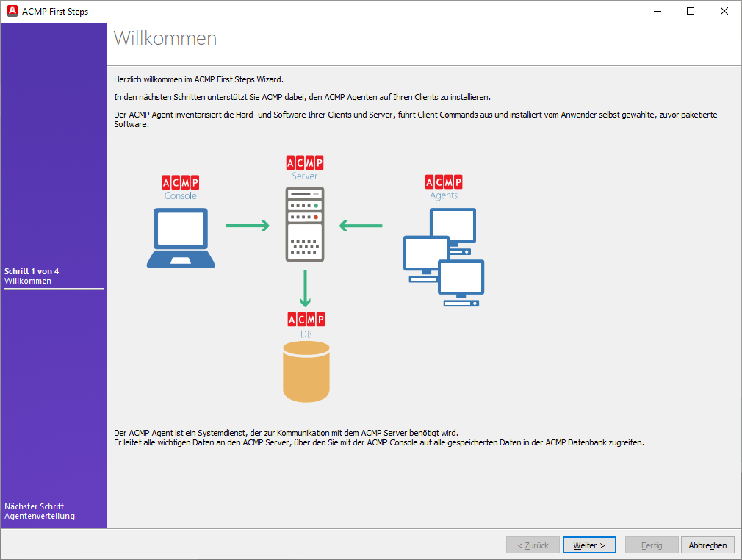Viewport: 742px width, 560px height.
Task: Click the red ACMP badge above DB
Action: [306, 319]
